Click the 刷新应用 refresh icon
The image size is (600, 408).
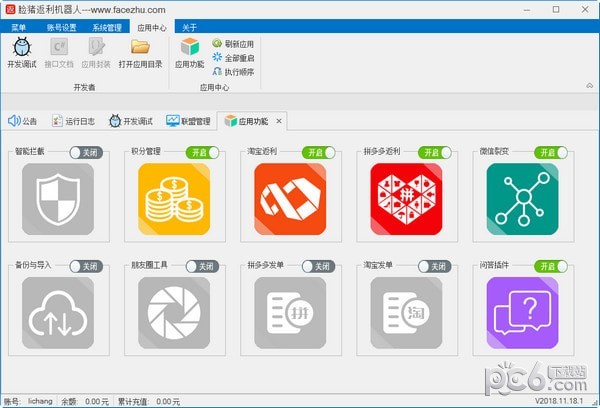click(217, 44)
